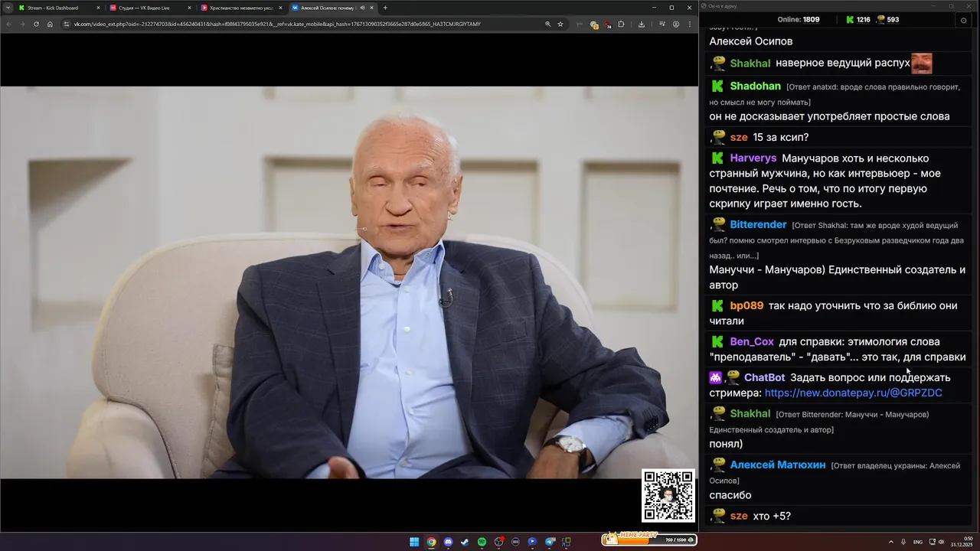Click the ChatBot username
This screenshot has height=551, width=980.
pyautogui.click(x=764, y=377)
